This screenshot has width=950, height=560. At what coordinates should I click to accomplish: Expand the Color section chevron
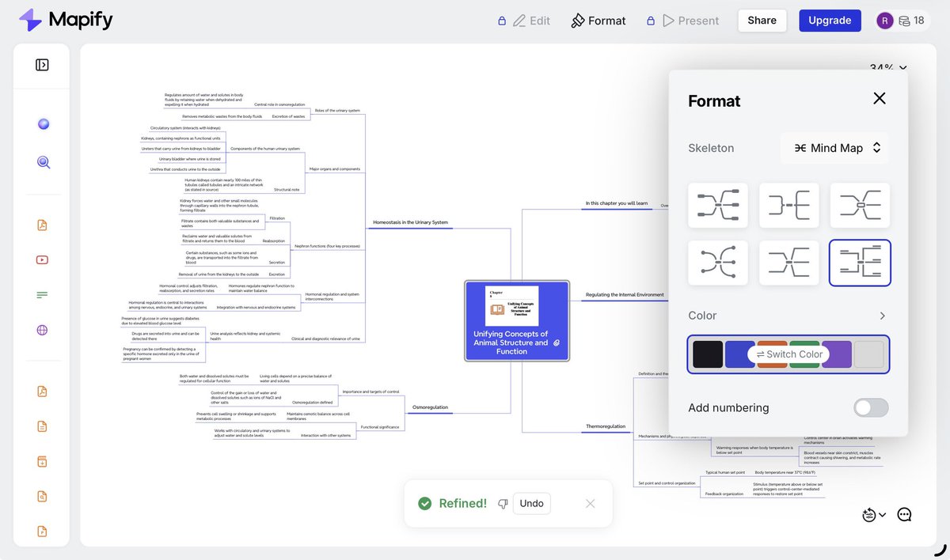point(882,316)
